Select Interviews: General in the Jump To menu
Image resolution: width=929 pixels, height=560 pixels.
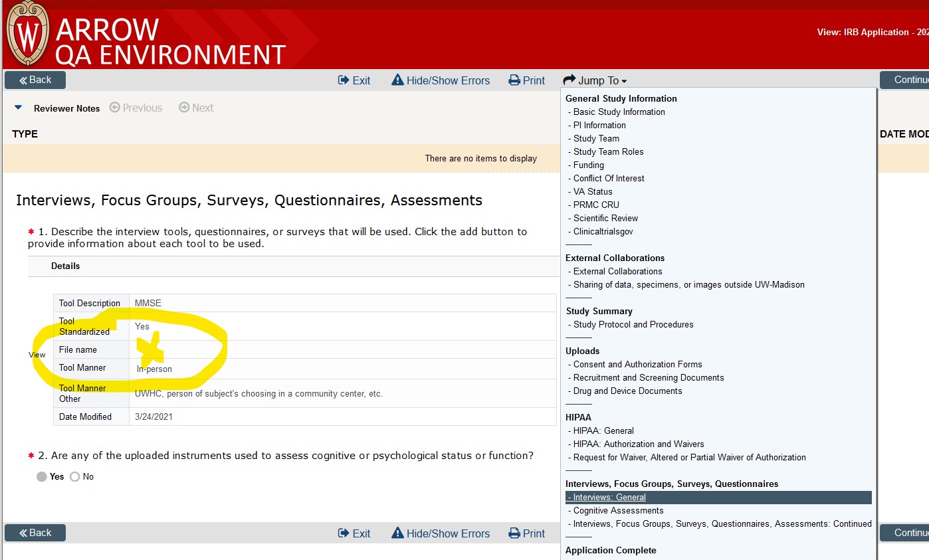[x=606, y=497]
